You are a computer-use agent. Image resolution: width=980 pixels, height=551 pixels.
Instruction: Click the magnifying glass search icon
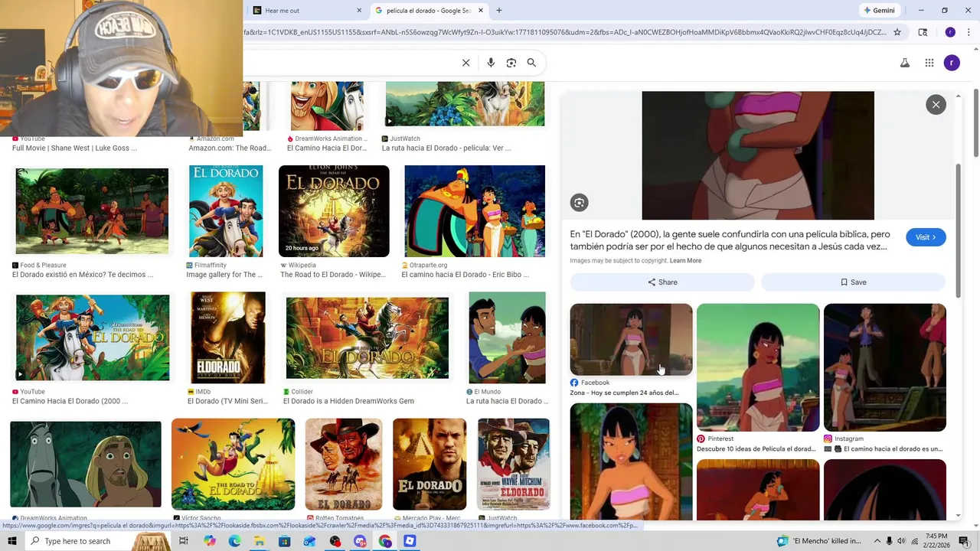point(531,63)
